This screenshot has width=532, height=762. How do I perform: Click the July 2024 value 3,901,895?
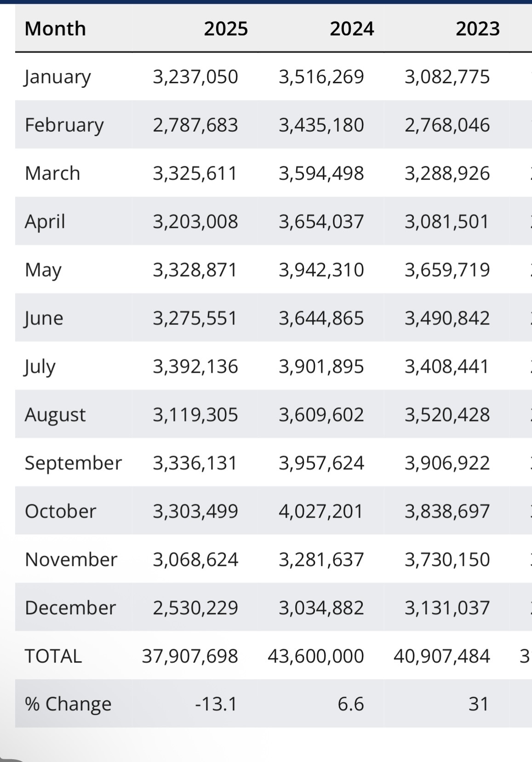click(321, 367)
